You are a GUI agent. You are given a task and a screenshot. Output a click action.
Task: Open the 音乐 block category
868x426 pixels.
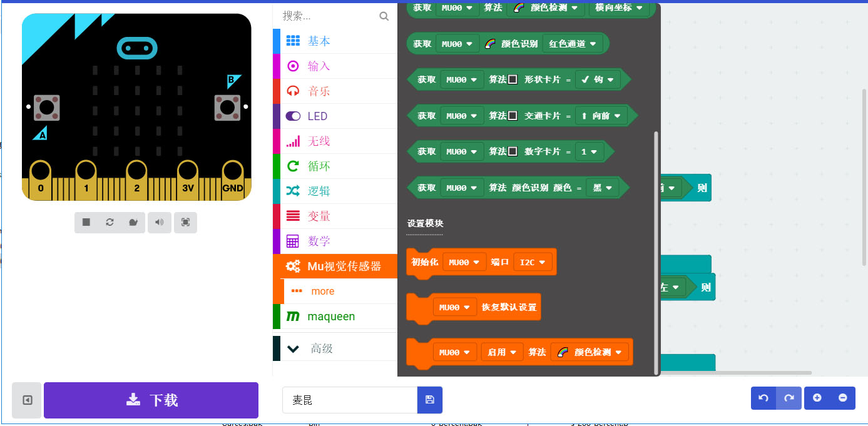[335, 91]
